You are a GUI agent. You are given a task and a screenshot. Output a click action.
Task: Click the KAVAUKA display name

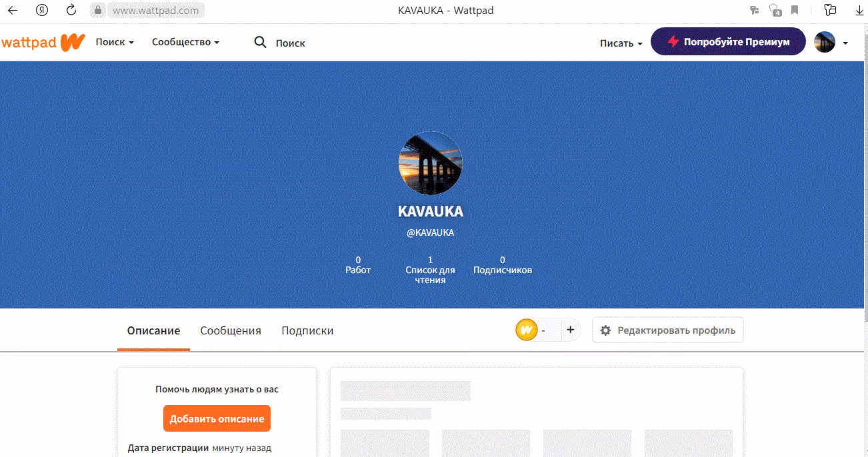point(430,211)
